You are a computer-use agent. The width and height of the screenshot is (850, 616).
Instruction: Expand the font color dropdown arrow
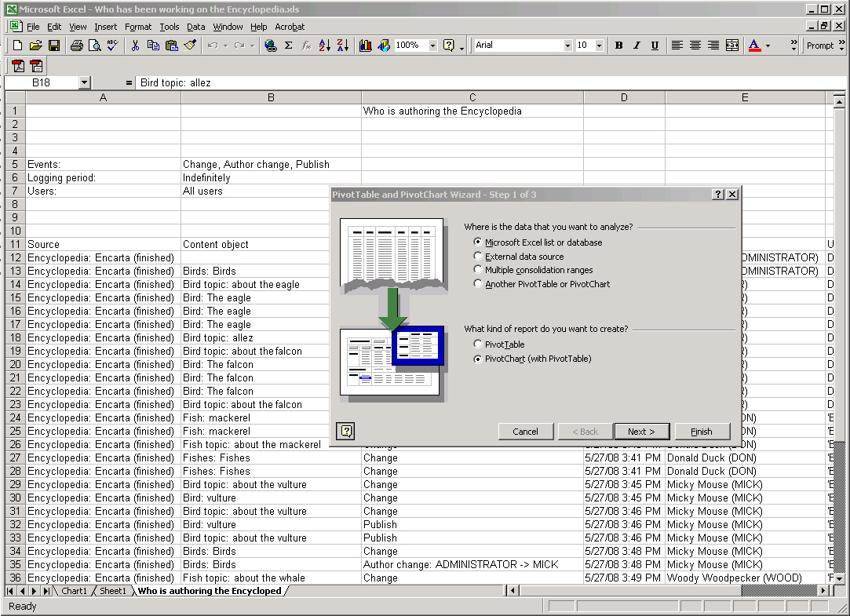[768, 46]
